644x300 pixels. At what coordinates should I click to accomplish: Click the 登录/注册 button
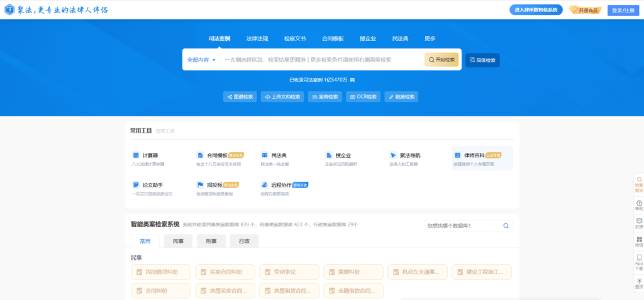pyautogui.click(x=623, y=10)
